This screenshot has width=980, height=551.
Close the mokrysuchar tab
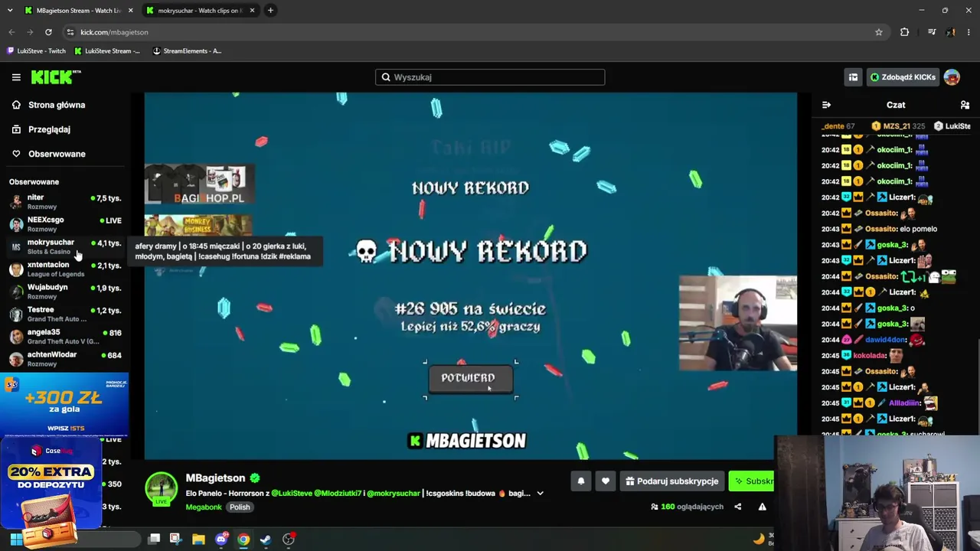(252, 11)
